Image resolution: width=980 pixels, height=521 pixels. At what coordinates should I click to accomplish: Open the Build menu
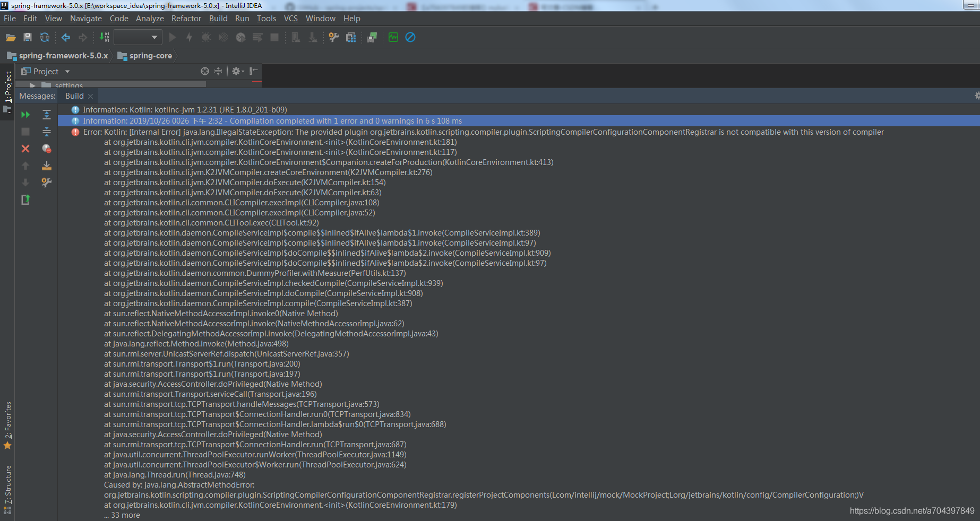pyautogui.click(x=218, y=19)
